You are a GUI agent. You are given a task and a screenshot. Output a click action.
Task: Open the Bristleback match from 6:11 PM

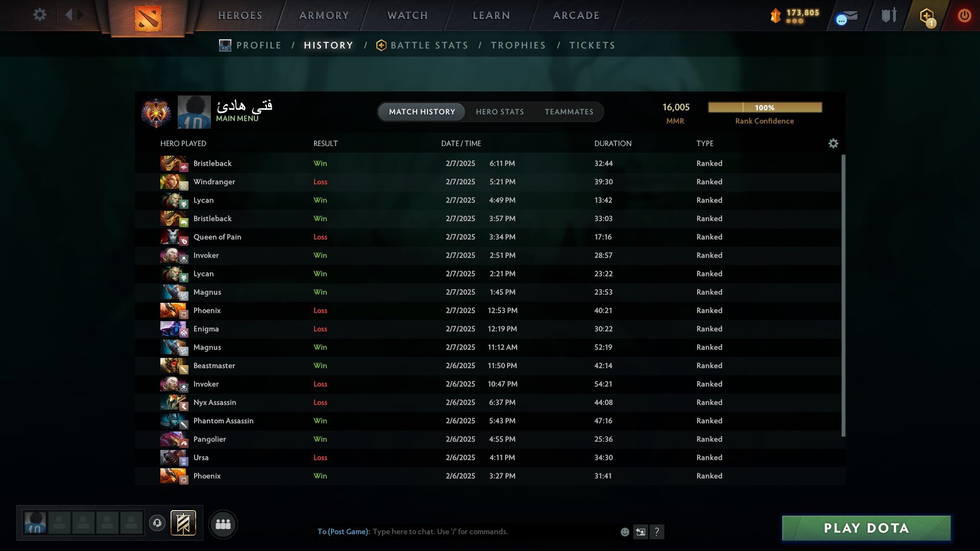click(x=488, y=163)
